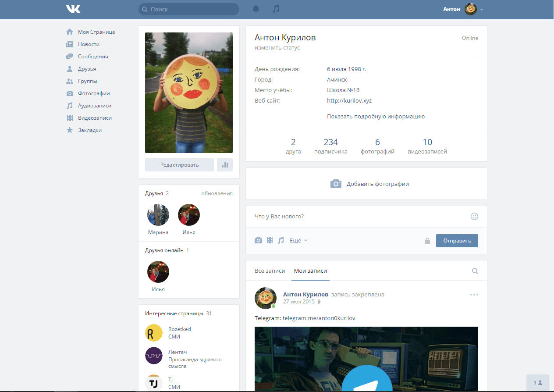Click user avatar in top header
This screenshot has height=392, width=554.
(471, 9)
